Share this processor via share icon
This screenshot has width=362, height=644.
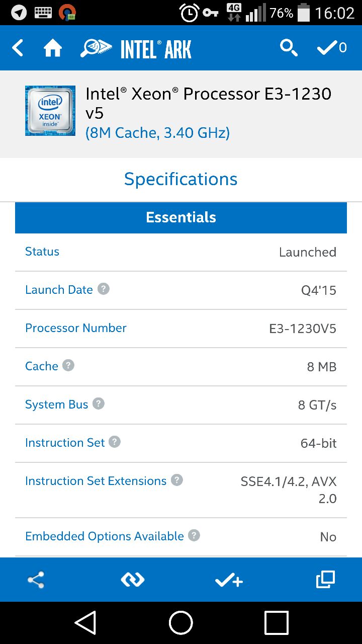36,580
